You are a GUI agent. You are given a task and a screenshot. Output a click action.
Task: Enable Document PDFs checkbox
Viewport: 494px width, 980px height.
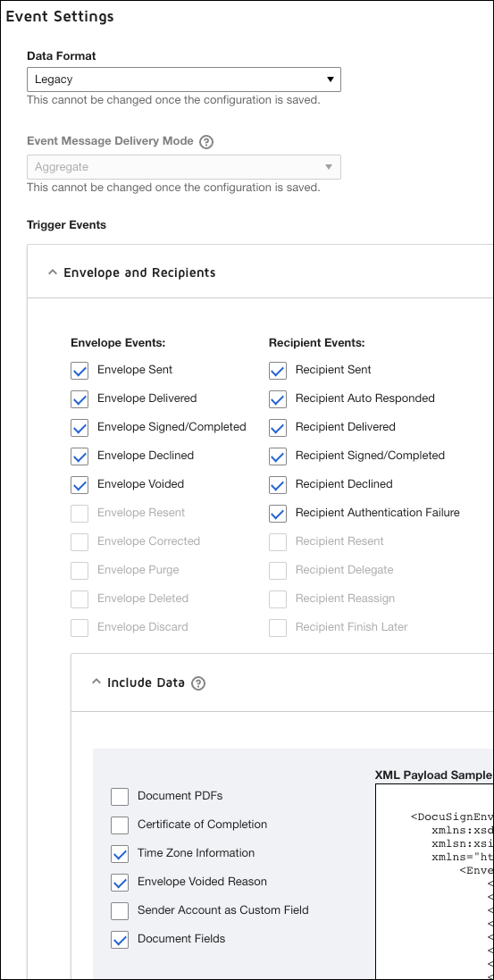pyautogui.click(x=120, y=797)
